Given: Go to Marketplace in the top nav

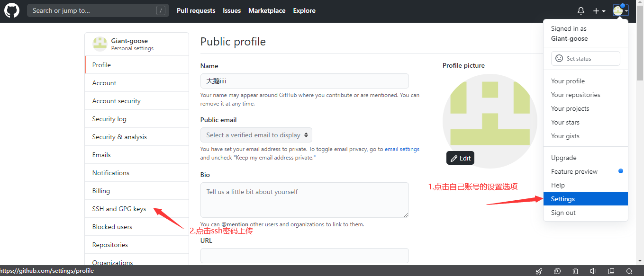Looking at the screenshot, I should click(267, 10).
